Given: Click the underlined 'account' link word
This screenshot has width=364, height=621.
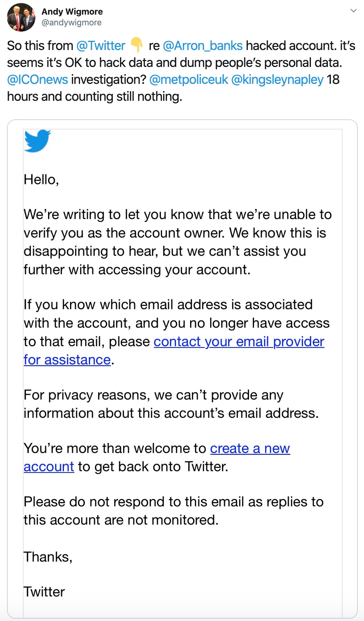Looking at the screenshot, I should point(49,467).
